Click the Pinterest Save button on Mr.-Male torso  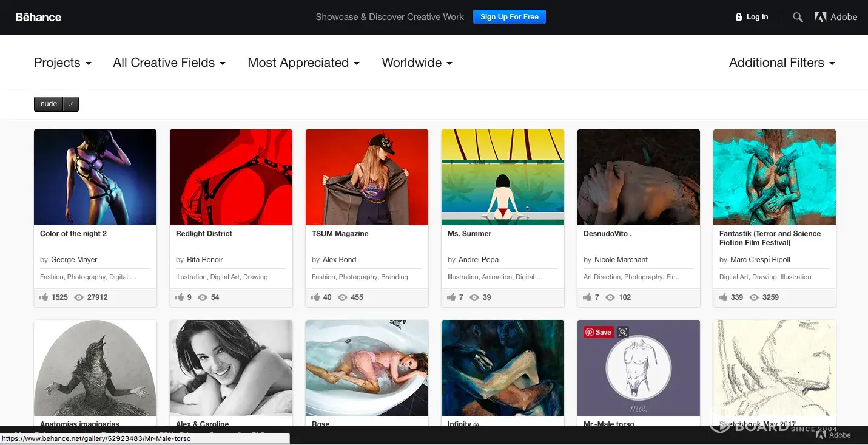598,332
